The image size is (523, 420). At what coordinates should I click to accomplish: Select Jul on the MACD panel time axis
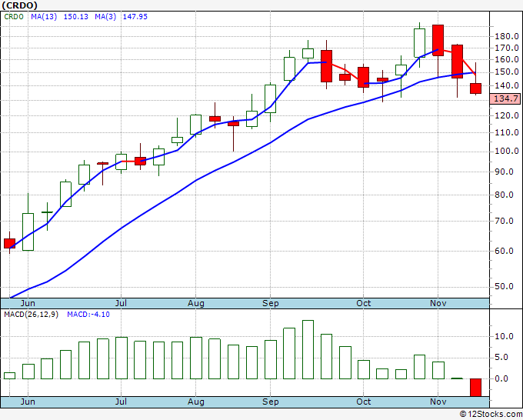pyautogui.click(x=121, y=402)
